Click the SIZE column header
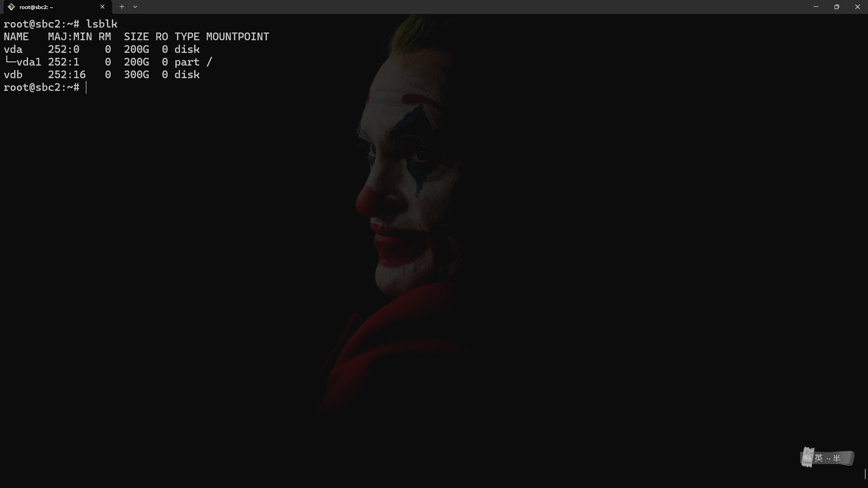Viewport: 868px width, 488px height. click(137, 37)
